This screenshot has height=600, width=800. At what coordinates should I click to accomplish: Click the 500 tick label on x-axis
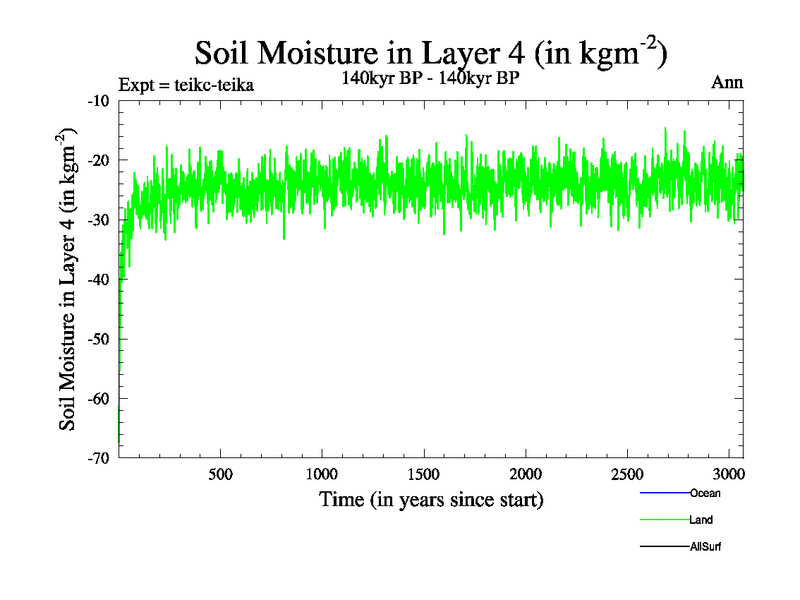click(221, 474)
